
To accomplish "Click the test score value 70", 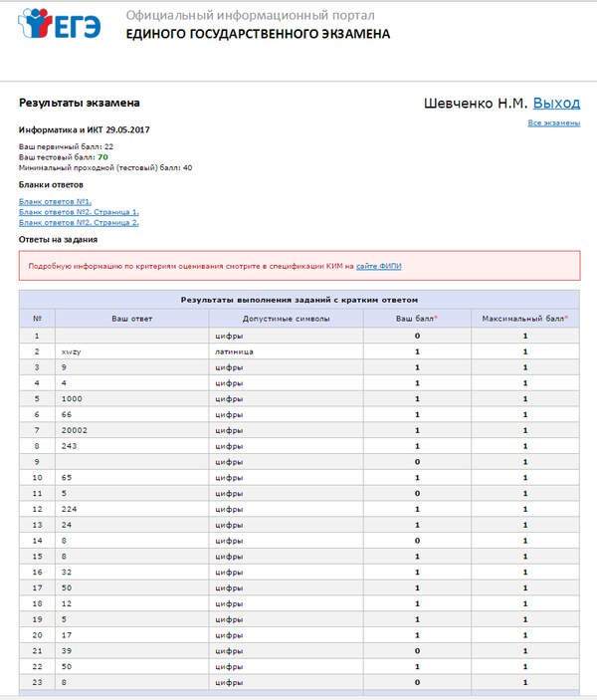I will (102, 157).
